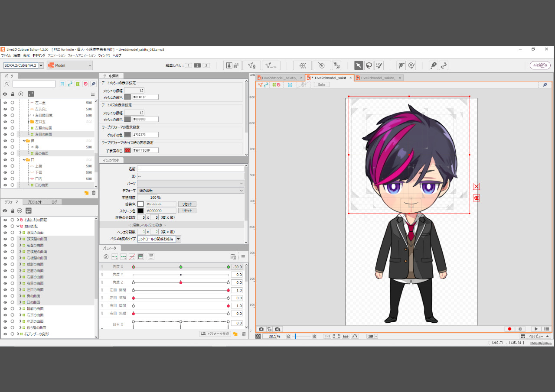Click the canvas settings gear icon
This screenshot has height=392, width=555.
(520, 329)
